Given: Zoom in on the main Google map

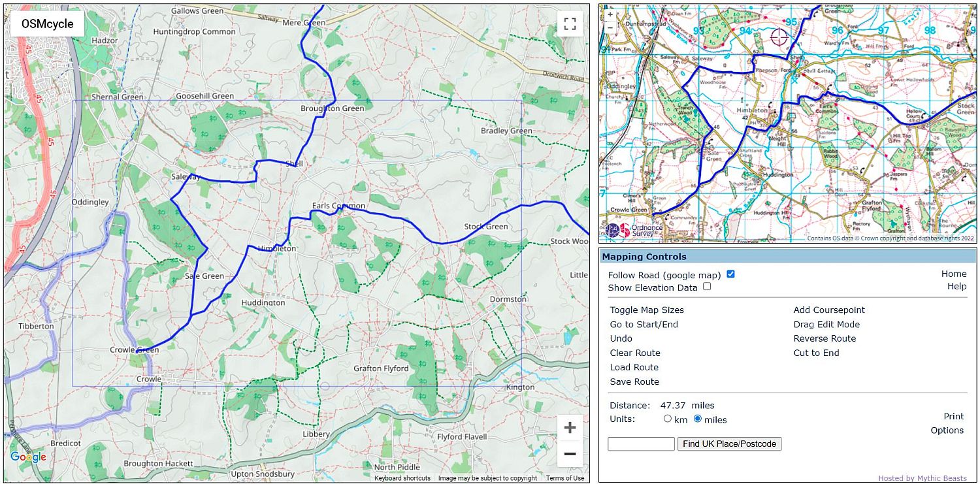Looking at the screenshot, I should pos(570,428).
